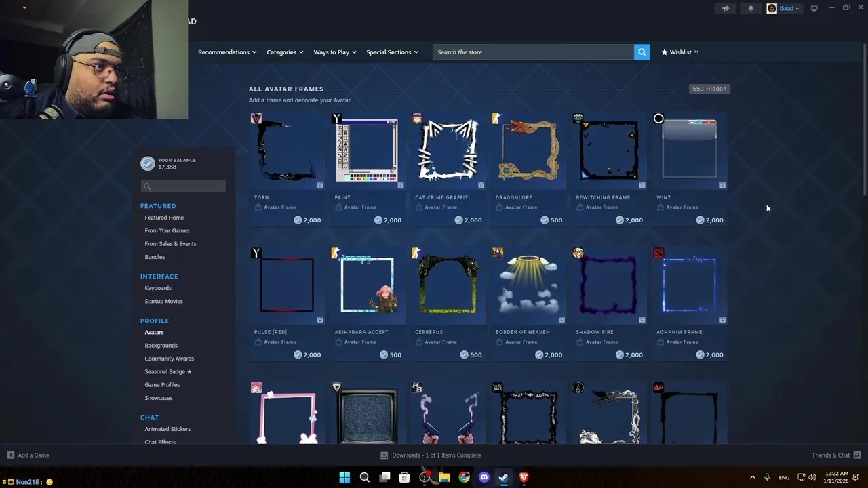Click the Cerberus frame name text
Image resolution: width=868 pixels, height=488 pixels.
pos(429,332)
